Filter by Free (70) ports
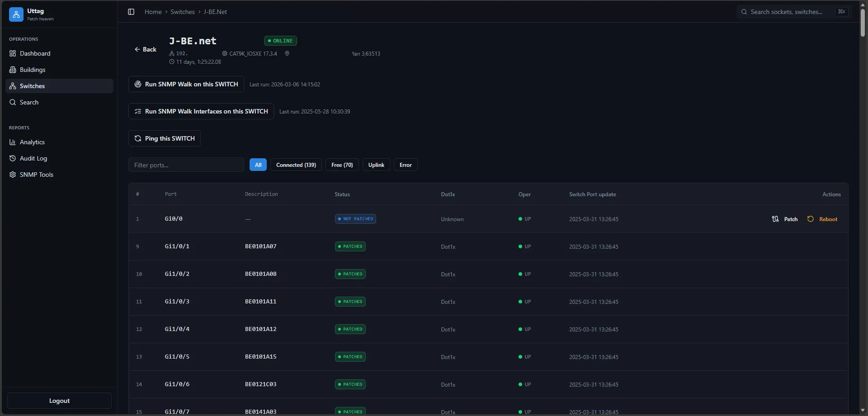This screenshot has height=416, width=868. coord(342,165)
